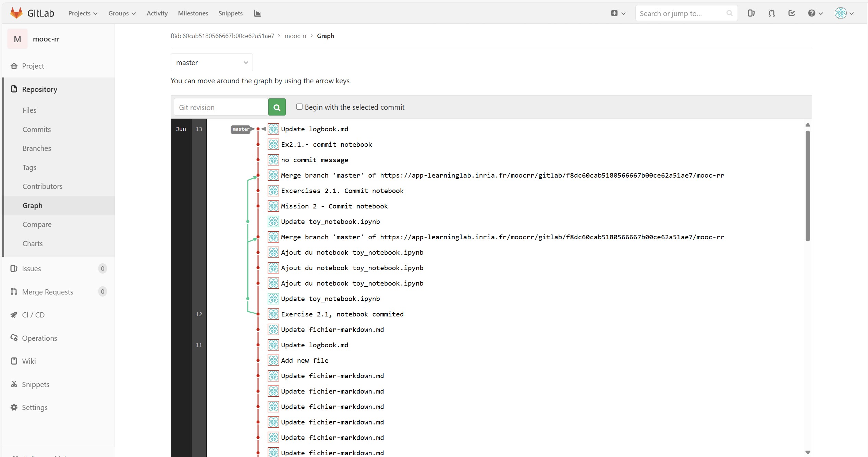This screenshot has height=457, width=868.
Task: Open the To-Do list check icon
Action: 792,13
